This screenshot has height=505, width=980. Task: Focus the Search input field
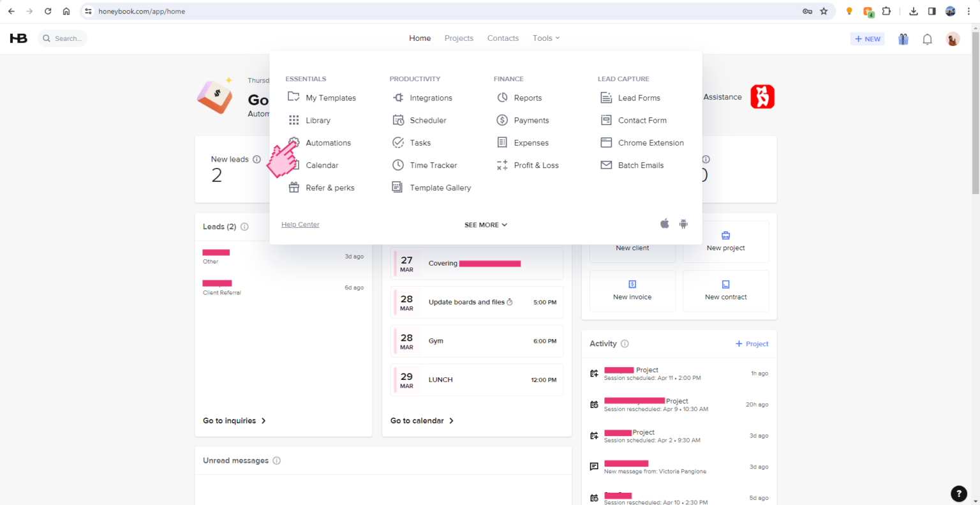pyautogui.click(x=63, y=38)
